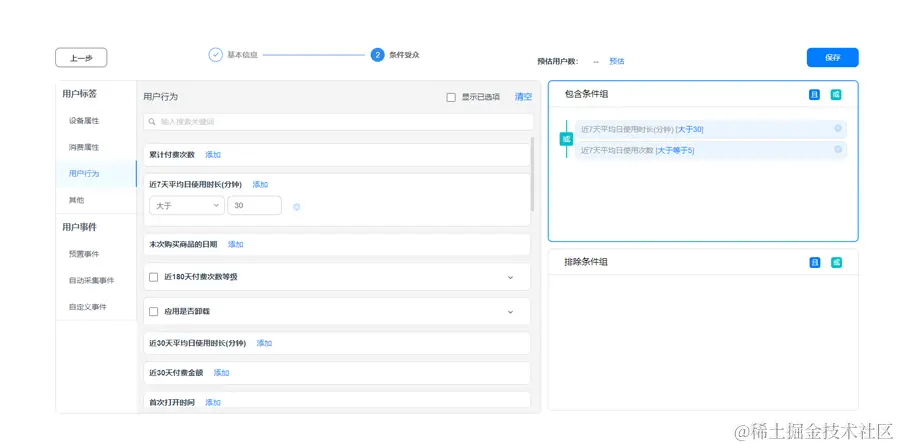900x448 pixels.
Task: Open 自定义事件 in the sidebar
Action: [x=88, y=307]
